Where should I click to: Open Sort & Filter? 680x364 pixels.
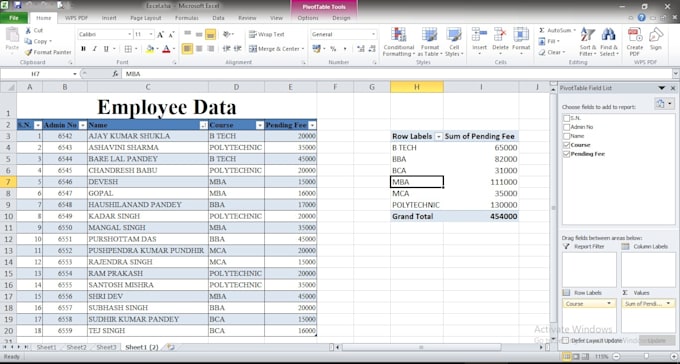coord(588,42)
